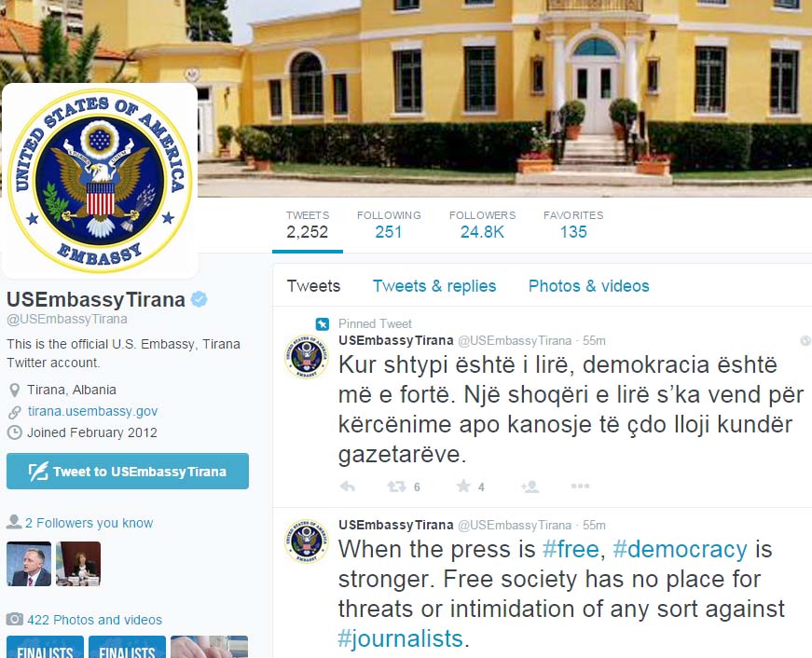Image resolution: width=812 pixels, height=658 pixels.
Task: Click the Tweet to USEmbassyTirana button
Action: (x=128, y=471)
